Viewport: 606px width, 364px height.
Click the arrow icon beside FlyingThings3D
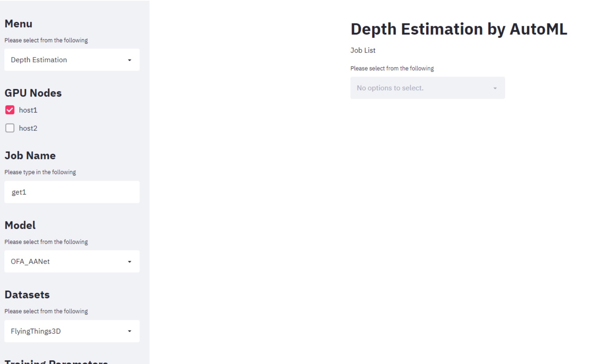[x=130, y=331]
